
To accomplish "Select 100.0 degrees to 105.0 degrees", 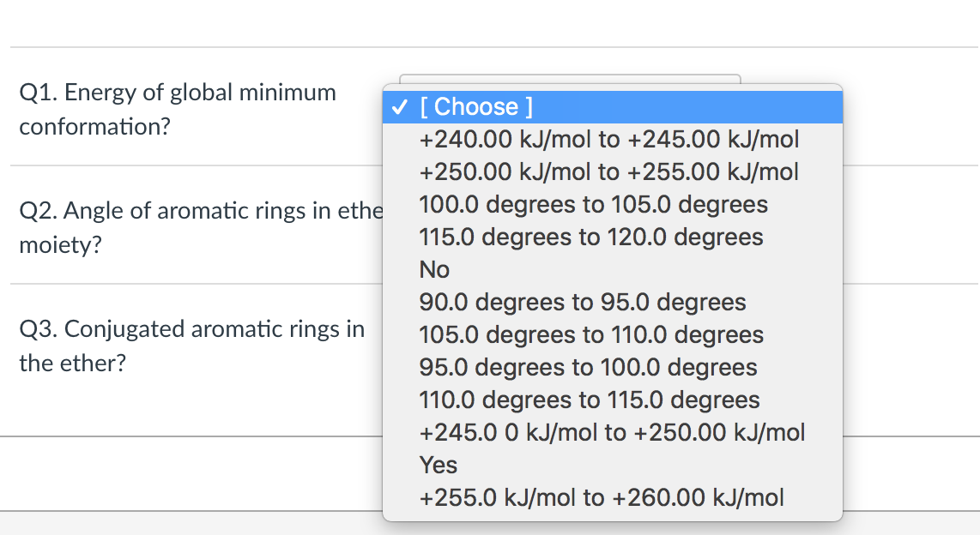I will [x=593, y=204].
